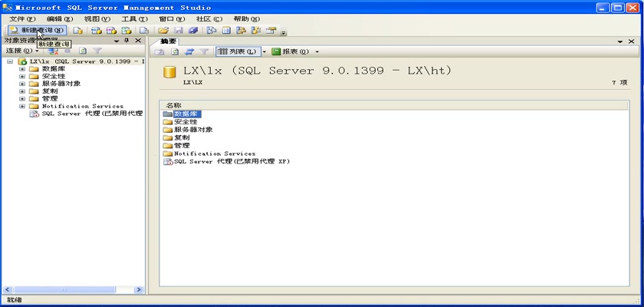Click the 报表 button
Screen dimensions: 644x307
tap(291, 51)
